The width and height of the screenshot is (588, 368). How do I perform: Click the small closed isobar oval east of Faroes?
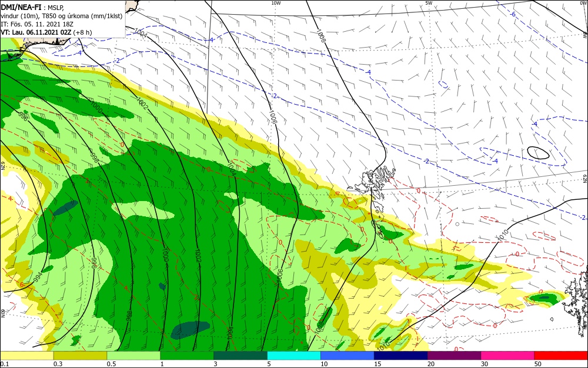point(538,152)
